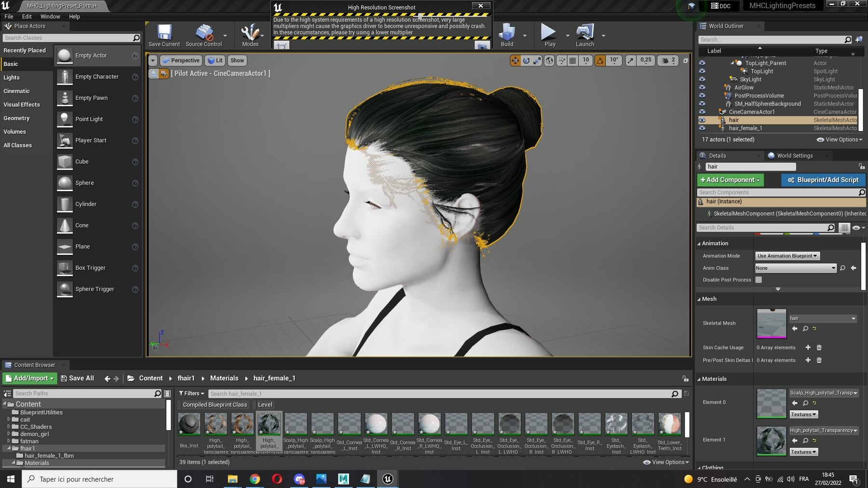Screen dimensions: 868x488
Task: Click the viewport Show button
Action: (237, 60)
